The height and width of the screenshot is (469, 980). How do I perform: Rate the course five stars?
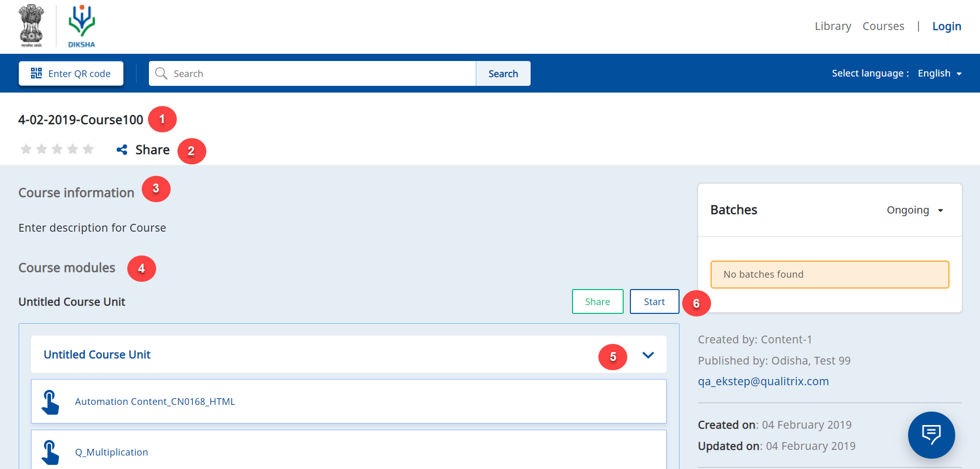click(88, 149)
